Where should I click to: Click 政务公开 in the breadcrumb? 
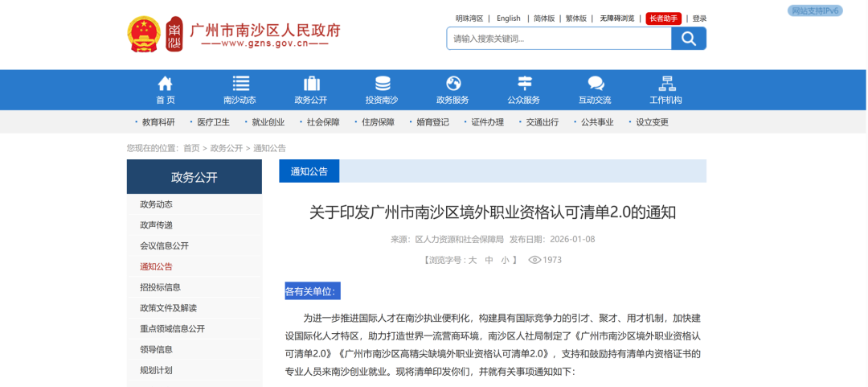pyautogui.click(x=227, y=148)
